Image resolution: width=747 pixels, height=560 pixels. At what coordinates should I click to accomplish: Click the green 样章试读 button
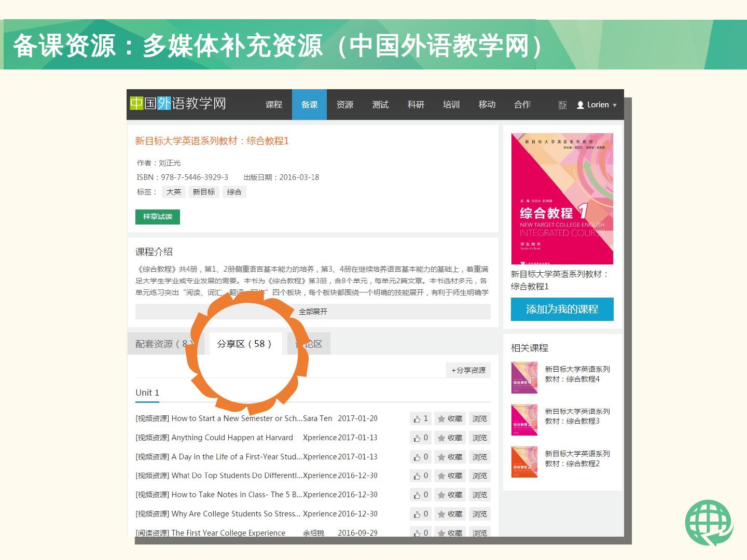point(158,217)
